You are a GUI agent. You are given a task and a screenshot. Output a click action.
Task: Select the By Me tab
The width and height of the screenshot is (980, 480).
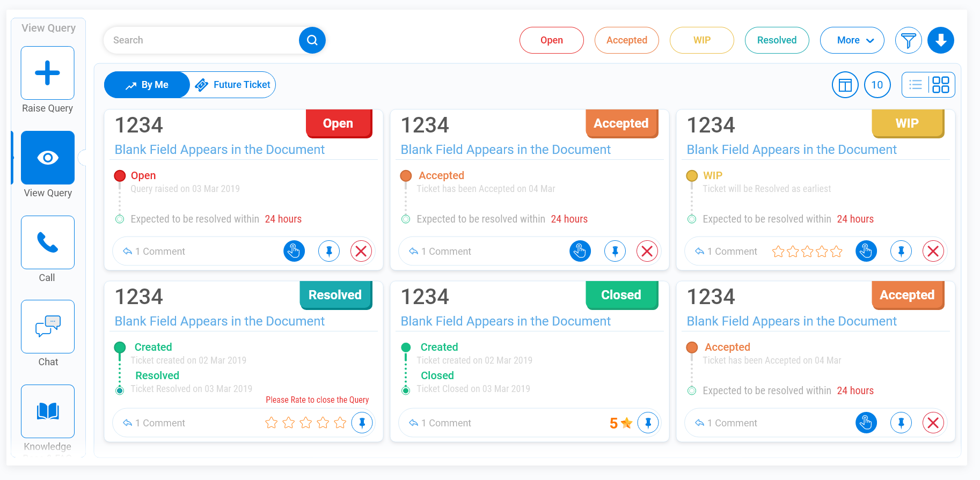[x=147, y=85]
